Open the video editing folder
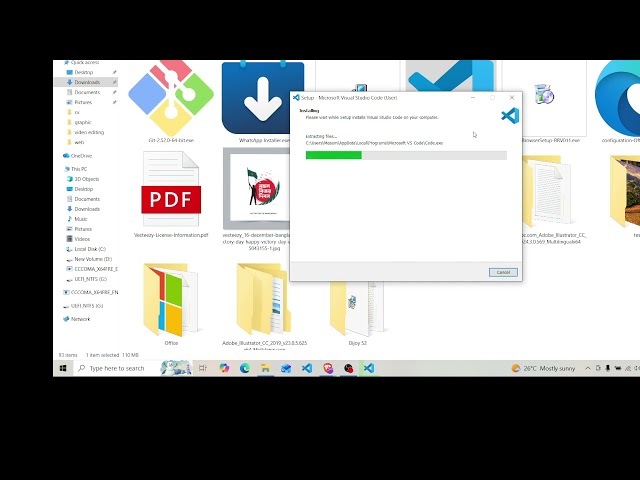640x480 pixels. tap(89, 132)
